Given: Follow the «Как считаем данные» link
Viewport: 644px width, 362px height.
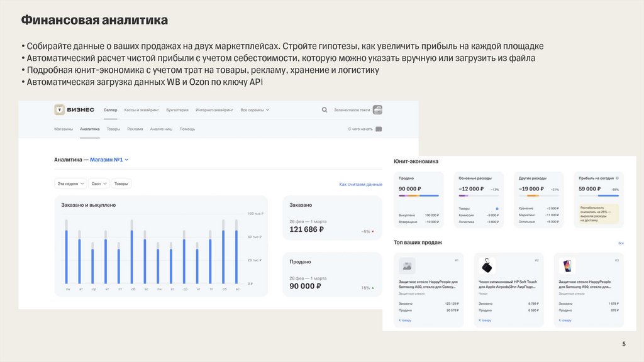Looking at the screenshot, I should [x=360, y=184].
